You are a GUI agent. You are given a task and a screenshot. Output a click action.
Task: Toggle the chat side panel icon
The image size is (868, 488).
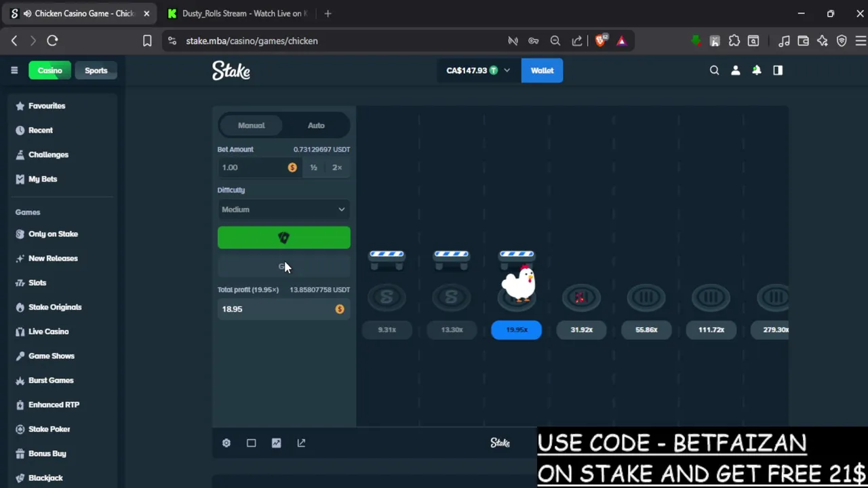[x=778, y=70]
